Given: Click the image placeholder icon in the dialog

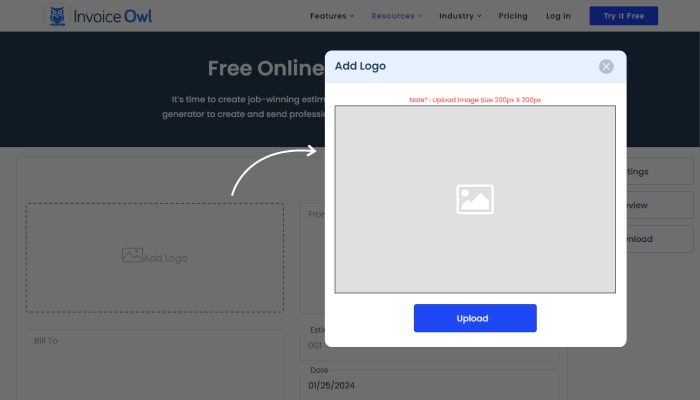Looking at the screenshot, I should 475,199.
